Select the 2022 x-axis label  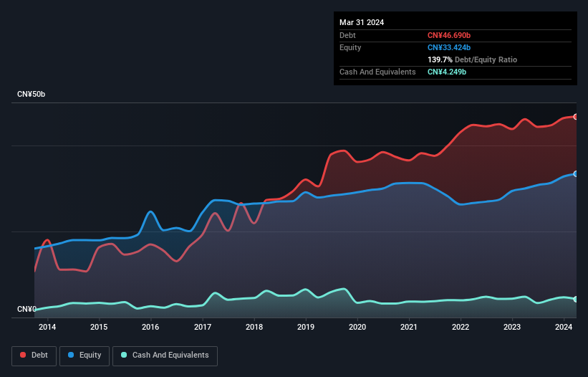click(x=461, y=327)
